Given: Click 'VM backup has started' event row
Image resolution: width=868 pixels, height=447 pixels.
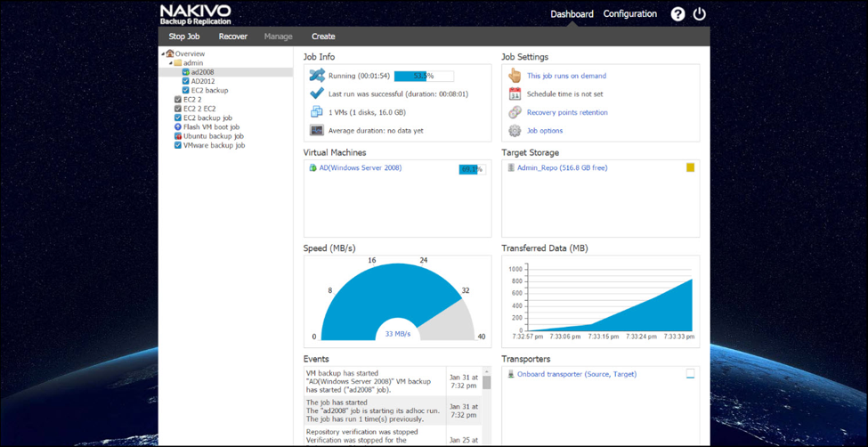Looking at the screenshot, I should click(x=393, y=381).
